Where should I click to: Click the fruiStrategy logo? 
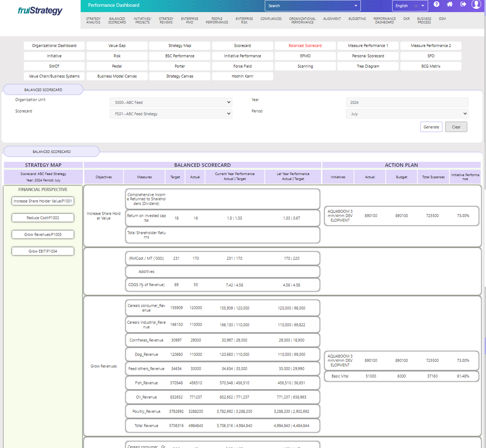[x=40, y=10]
